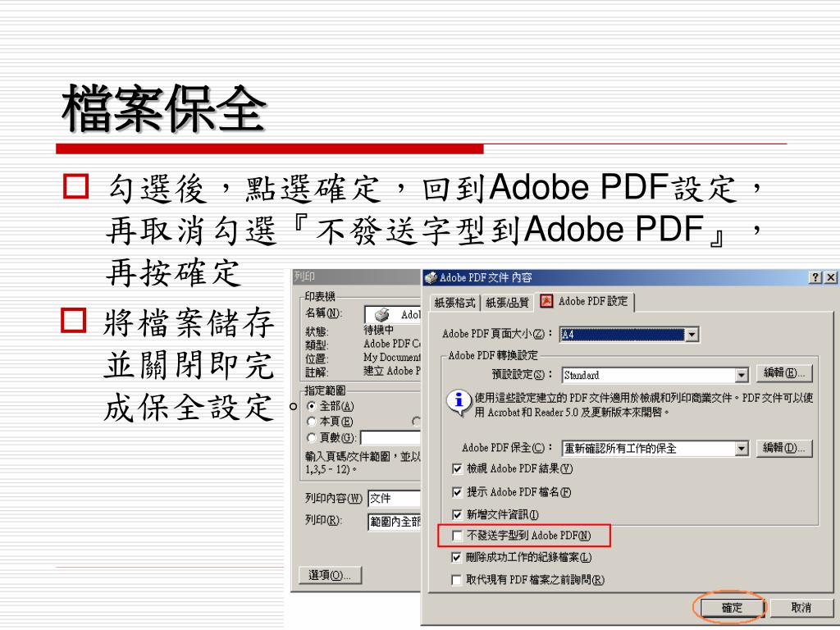
Task: Click the 頁數 page range input field
Action: (391, 438)
